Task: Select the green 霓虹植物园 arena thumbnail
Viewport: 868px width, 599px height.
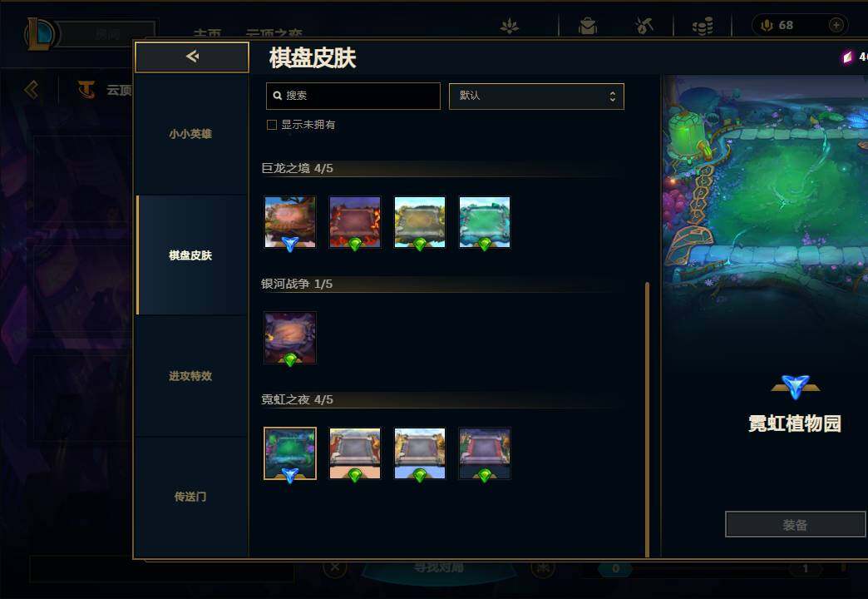Action: [x=290, y=453]
